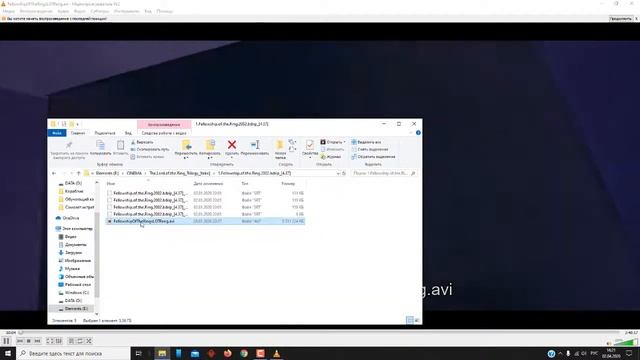
Task: Click Вырезать scissors command
Action: [142, 142]
